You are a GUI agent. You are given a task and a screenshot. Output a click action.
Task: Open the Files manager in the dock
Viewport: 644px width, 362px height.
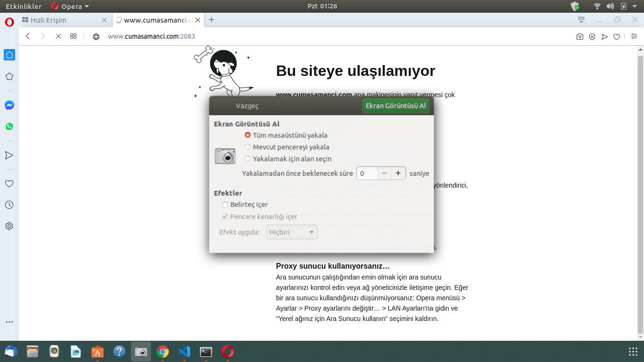pyautogui.click(x=33, y=352)
